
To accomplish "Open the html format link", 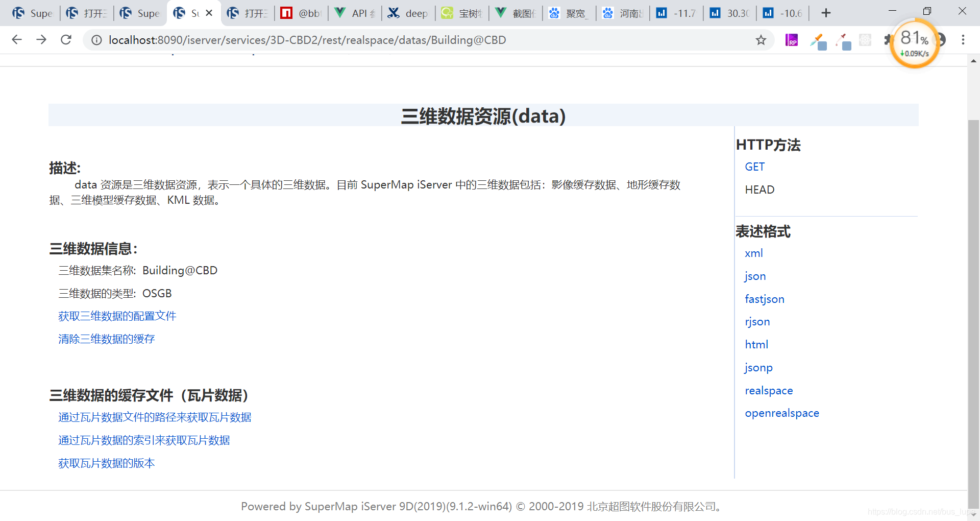I will point(756,345).
